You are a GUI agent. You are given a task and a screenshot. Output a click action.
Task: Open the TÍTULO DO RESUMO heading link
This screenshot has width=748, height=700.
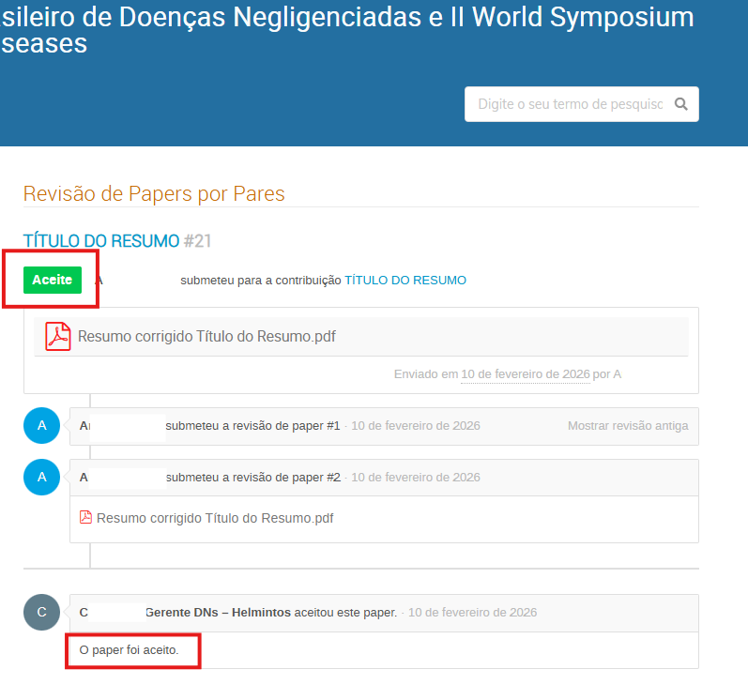click(100, 241)
